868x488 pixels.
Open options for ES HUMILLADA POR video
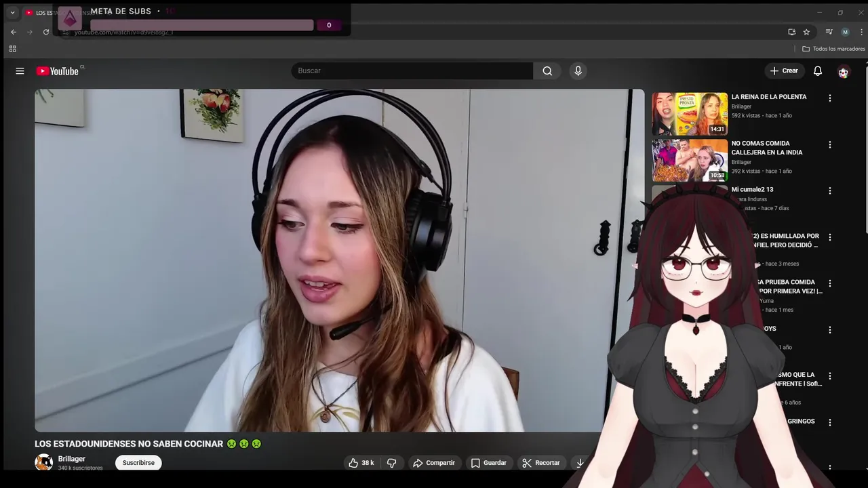[x=829, y=237]
